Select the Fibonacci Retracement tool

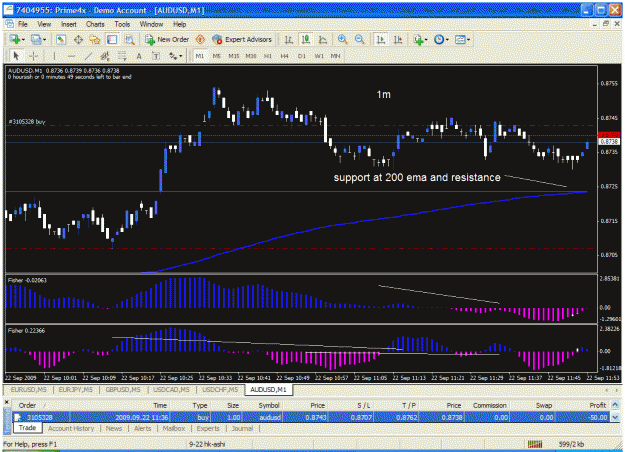click(122, 56)
